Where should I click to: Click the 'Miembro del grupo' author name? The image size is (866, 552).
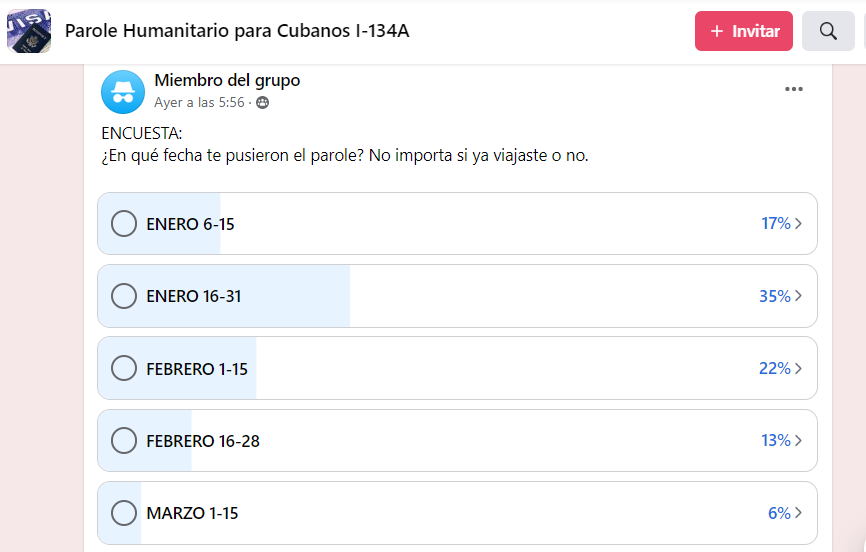227,81
